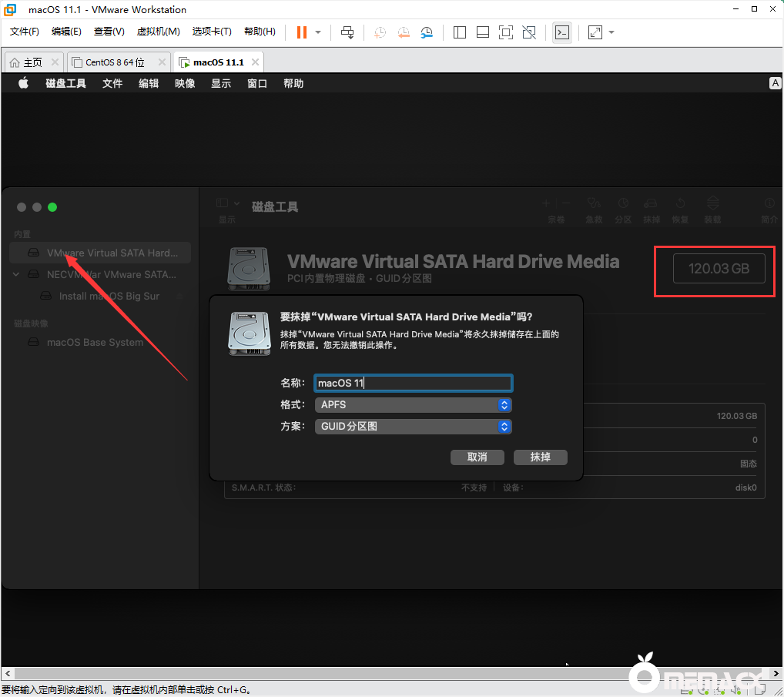Click the Unity mode toolbar icon
Screen dimensions: 784x697
(x=529, y=32)
